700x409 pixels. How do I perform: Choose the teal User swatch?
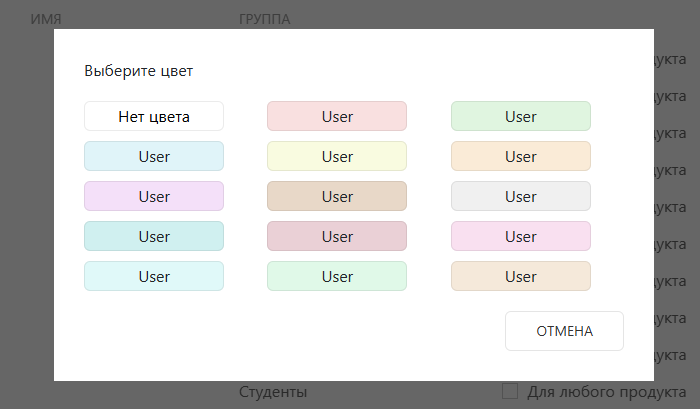click(154, 236)
